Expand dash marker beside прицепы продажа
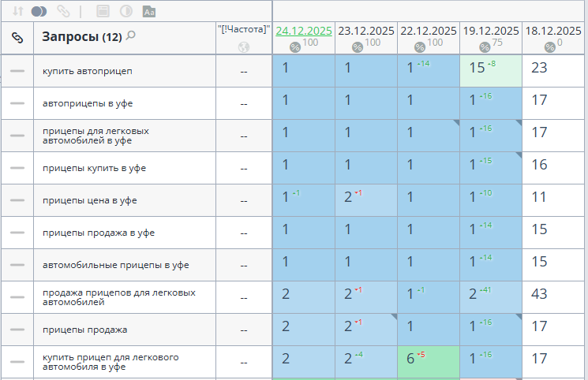The image size is (588, 380). 17,330
